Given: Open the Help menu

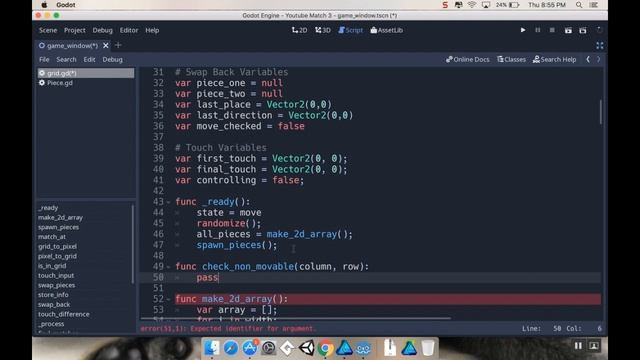Looking at the screenshot, I should (x=152, y=30).
